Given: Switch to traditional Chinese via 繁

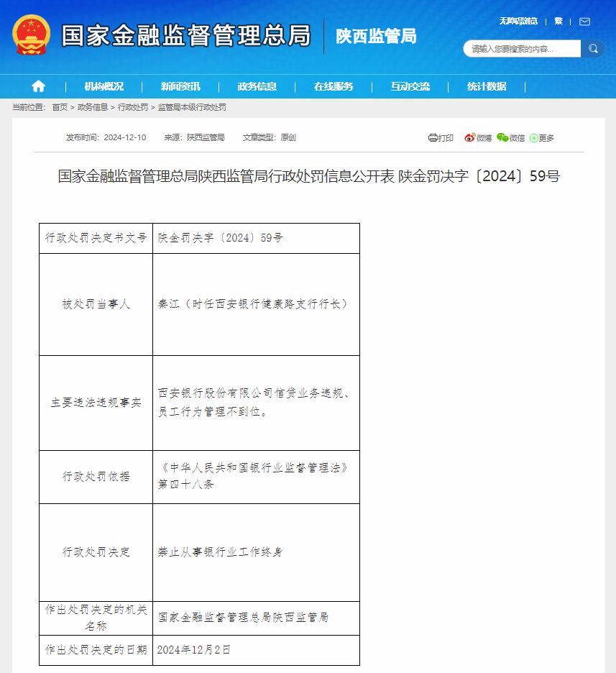Looking at the screenshot, I should (558, 22).
